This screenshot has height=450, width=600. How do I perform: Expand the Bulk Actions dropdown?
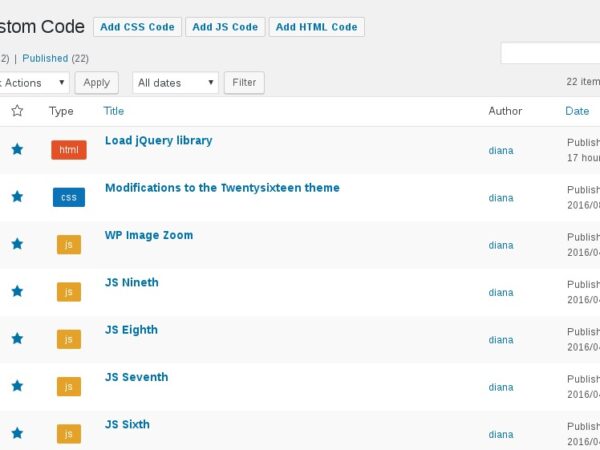[34, 83]
